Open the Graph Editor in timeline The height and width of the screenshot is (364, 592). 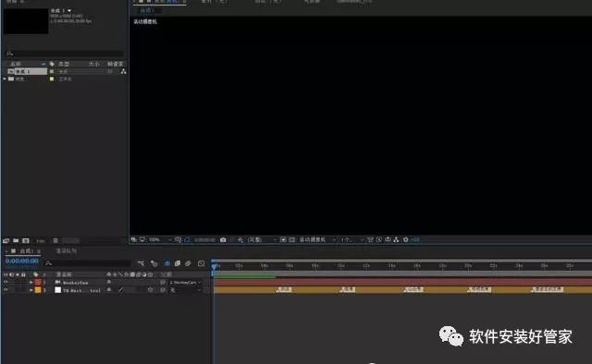pos(202,263)
